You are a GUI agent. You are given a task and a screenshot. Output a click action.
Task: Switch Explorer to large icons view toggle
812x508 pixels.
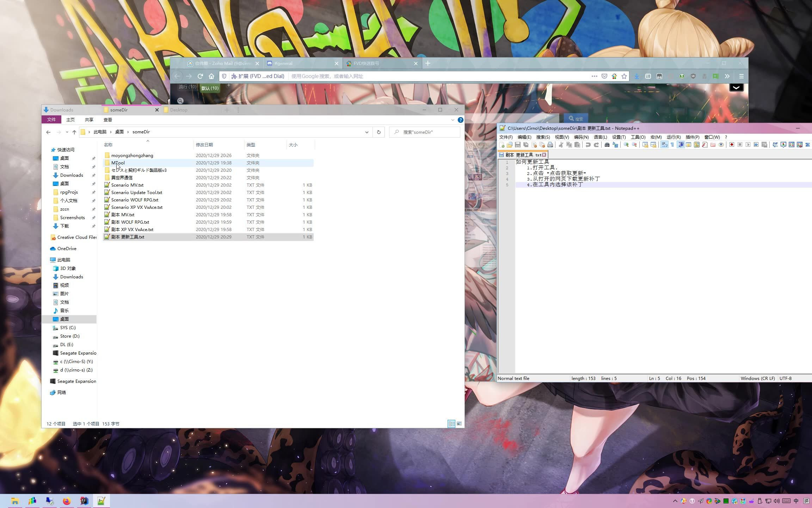coord(459,424)
